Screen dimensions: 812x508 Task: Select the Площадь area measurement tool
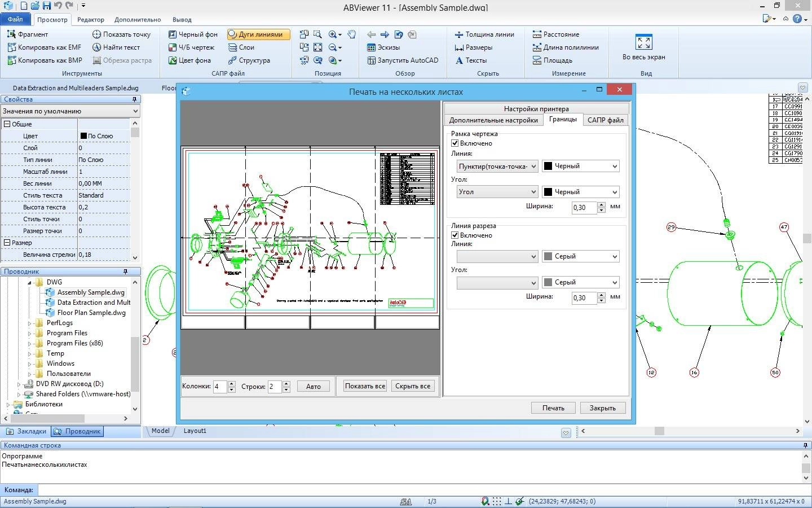552,60
